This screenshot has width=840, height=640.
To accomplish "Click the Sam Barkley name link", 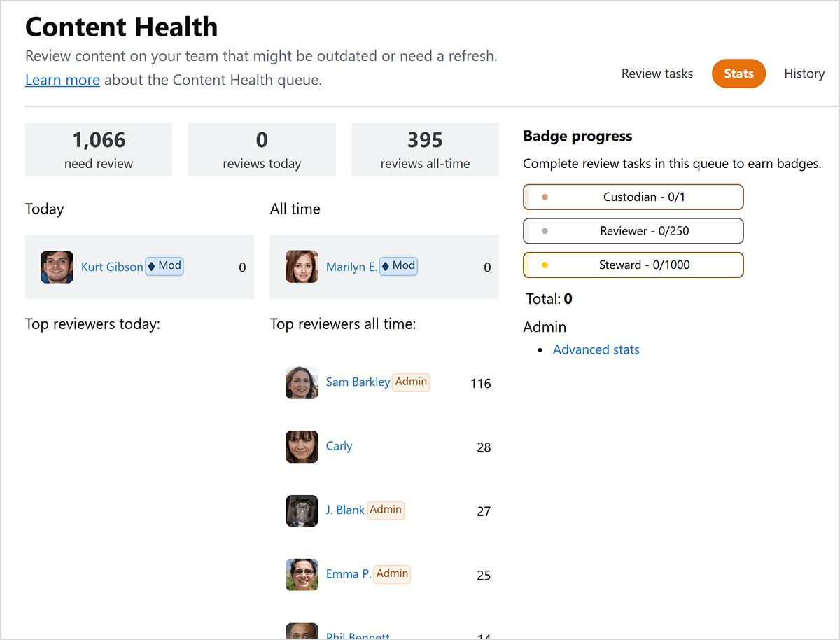I will click(x=358, y=382).
